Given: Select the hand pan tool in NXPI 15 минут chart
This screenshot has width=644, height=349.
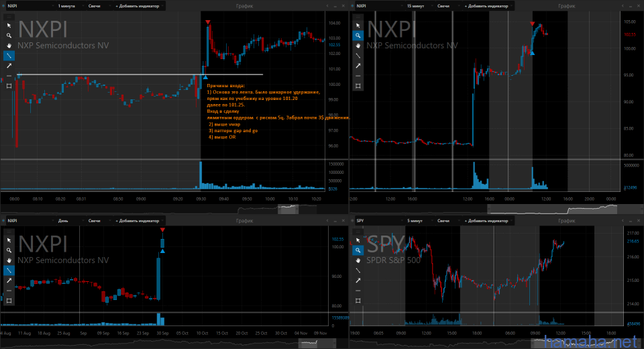Looking at the screenshot, I should point(358,46).
